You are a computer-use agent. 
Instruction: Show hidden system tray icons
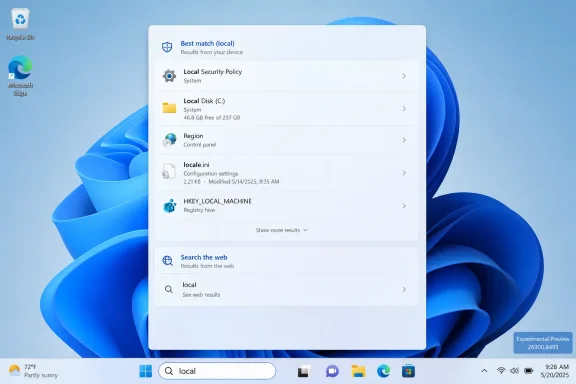coord(484,371)
